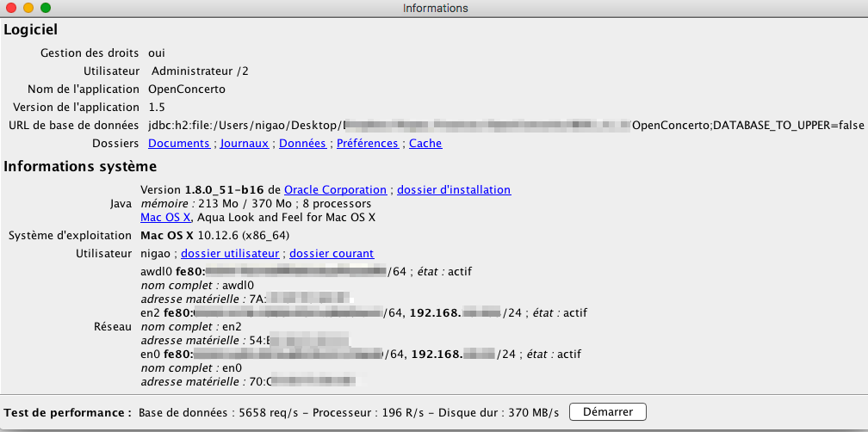
Task: Start the performance test with Démarrer
Action: point(608,412)
